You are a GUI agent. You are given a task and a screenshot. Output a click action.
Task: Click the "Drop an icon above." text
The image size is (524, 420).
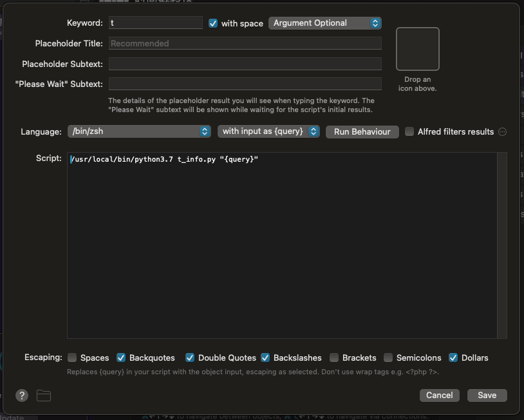[417, 84]
